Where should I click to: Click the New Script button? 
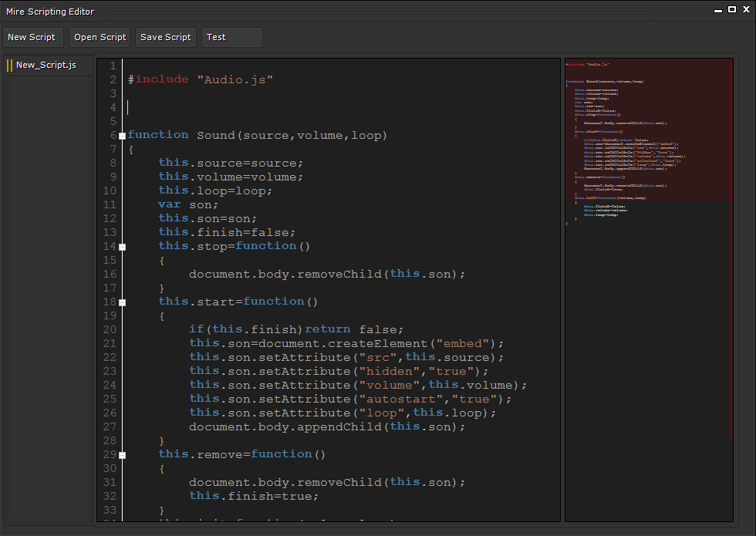[32, 37]
